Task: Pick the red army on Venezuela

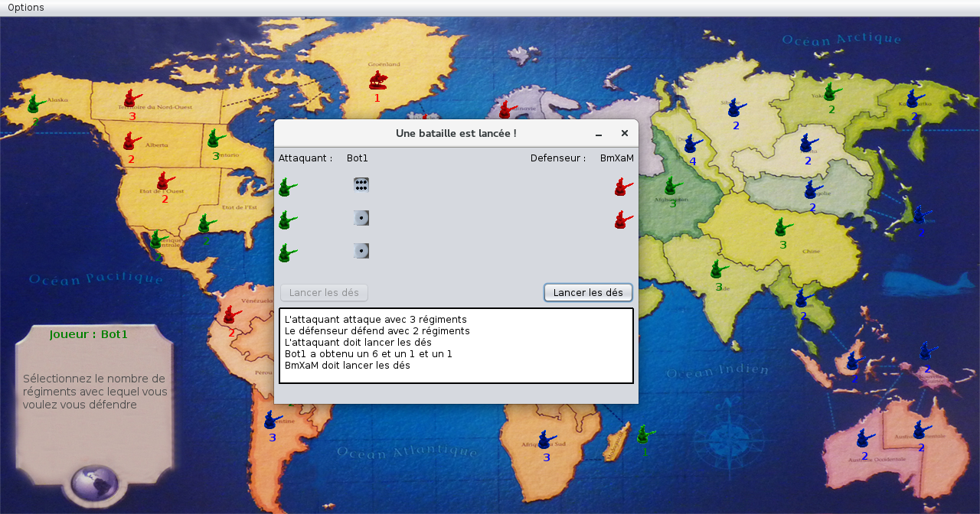Action: pos(230,314)
